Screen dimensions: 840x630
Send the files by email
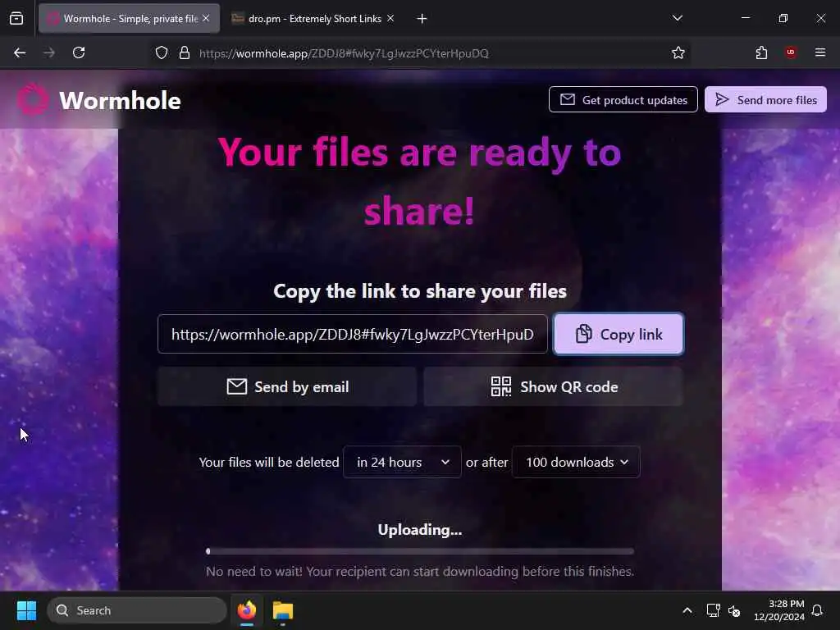(x=287, y=387)
